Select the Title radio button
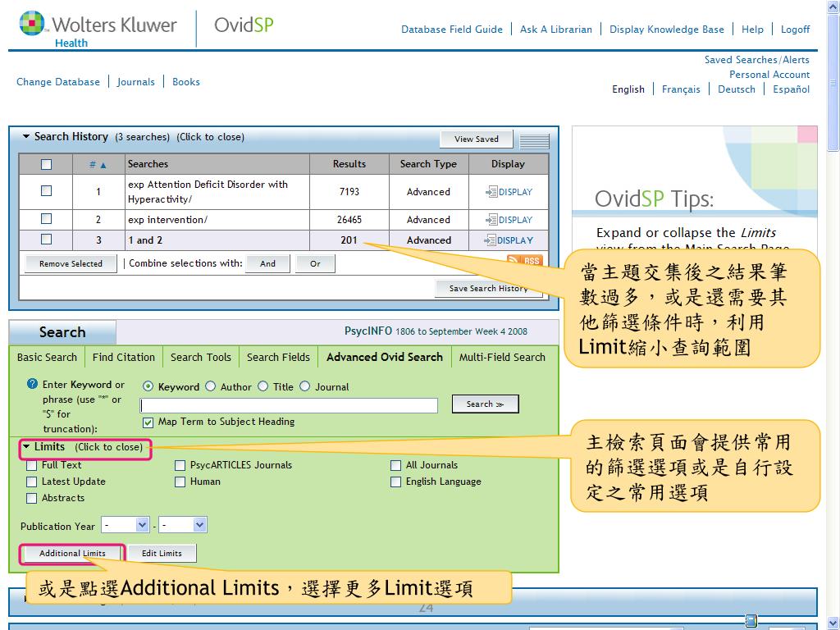840x630 pixels. click(x=263, y=386)
